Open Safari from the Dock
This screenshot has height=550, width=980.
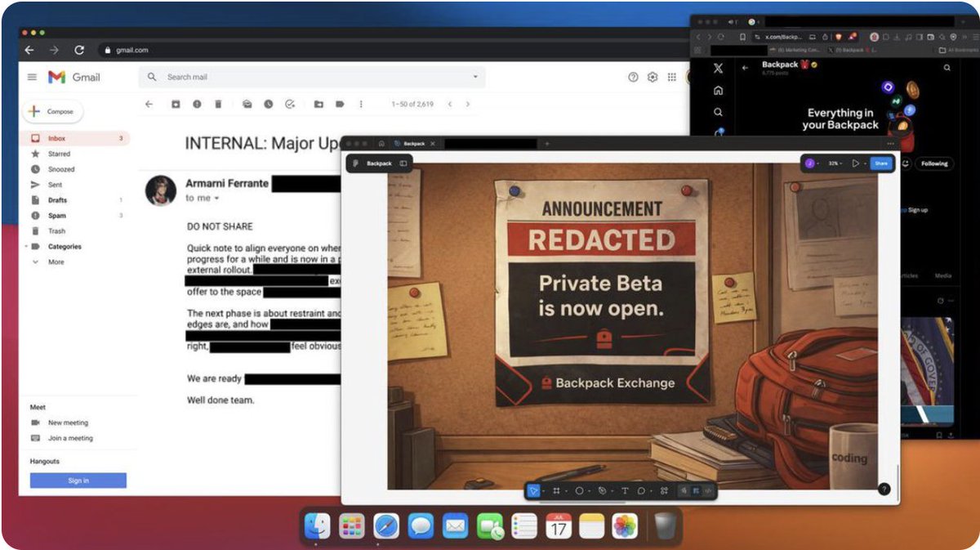coord(386,526)
